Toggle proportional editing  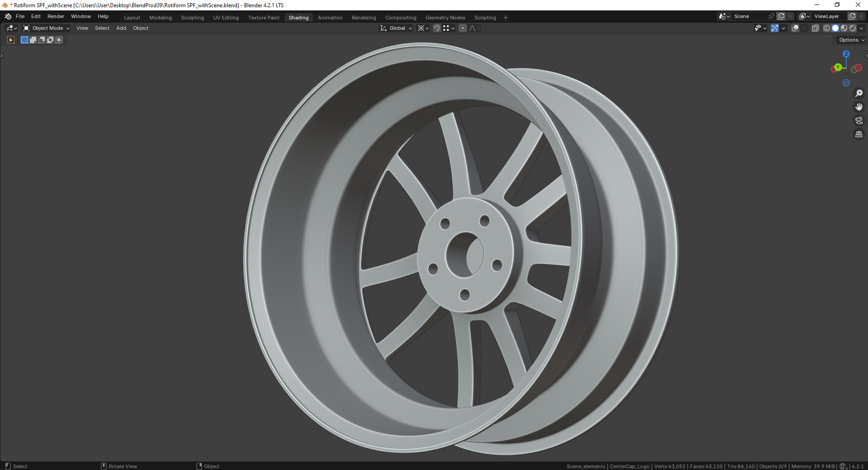[x=462, y=28]
